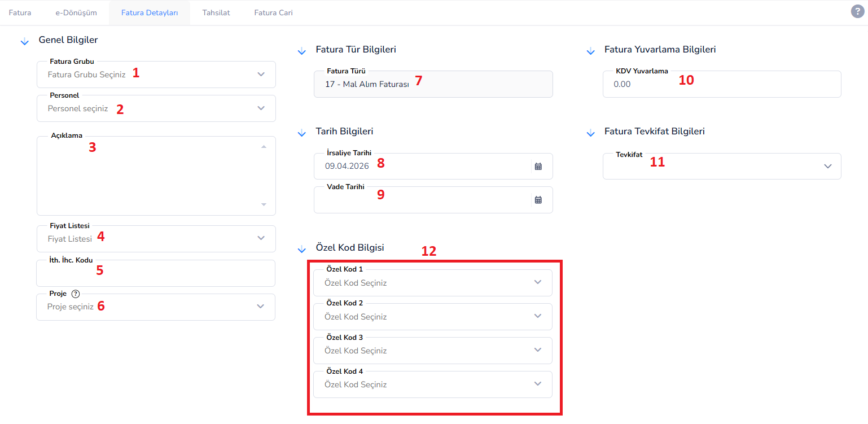
Task: Open the İrsaliye Tarihi calendar icon
Action: [538, 167]
